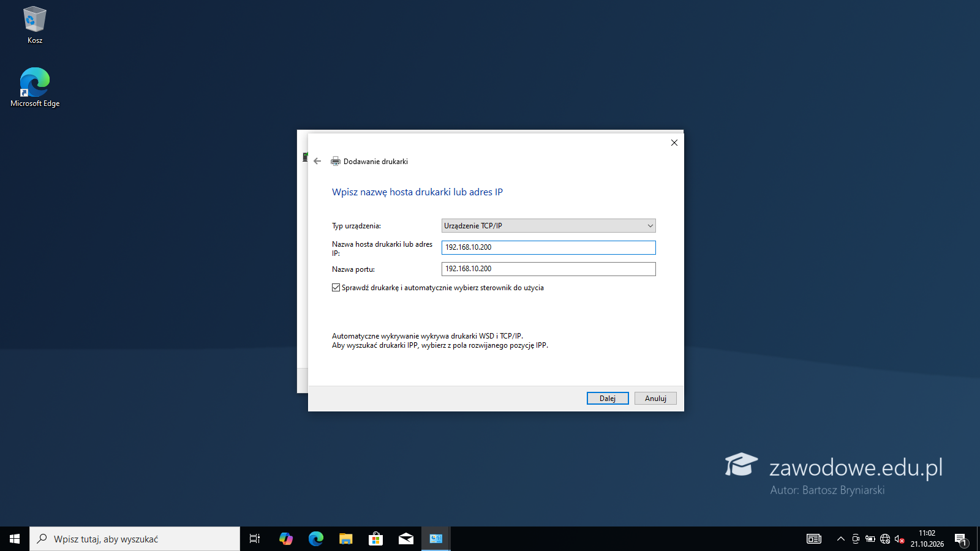The width and height of the screenshot is (980, 551).
Task: Click the 'Nazwa portu' input field
Action: coord(549,269)
